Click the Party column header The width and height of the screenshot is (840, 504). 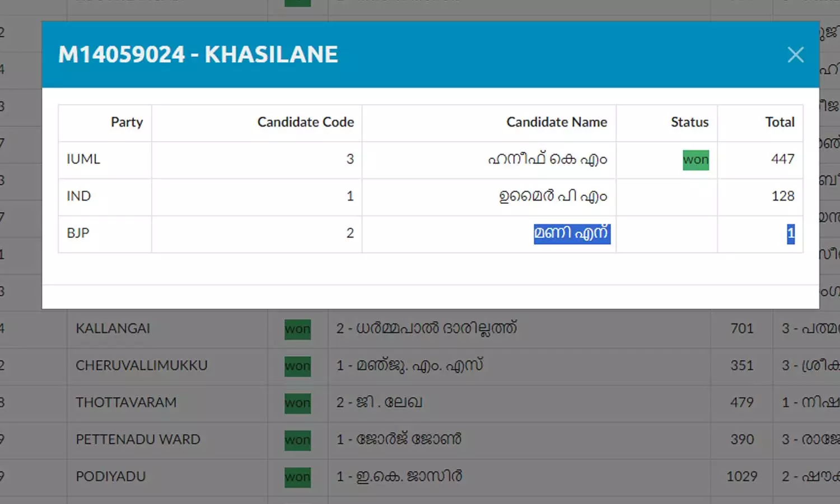127,122
